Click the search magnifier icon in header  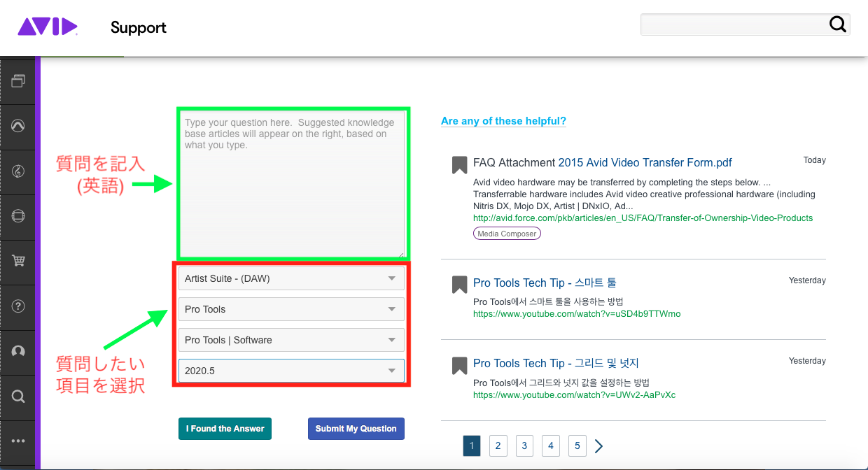click(838, 24)
